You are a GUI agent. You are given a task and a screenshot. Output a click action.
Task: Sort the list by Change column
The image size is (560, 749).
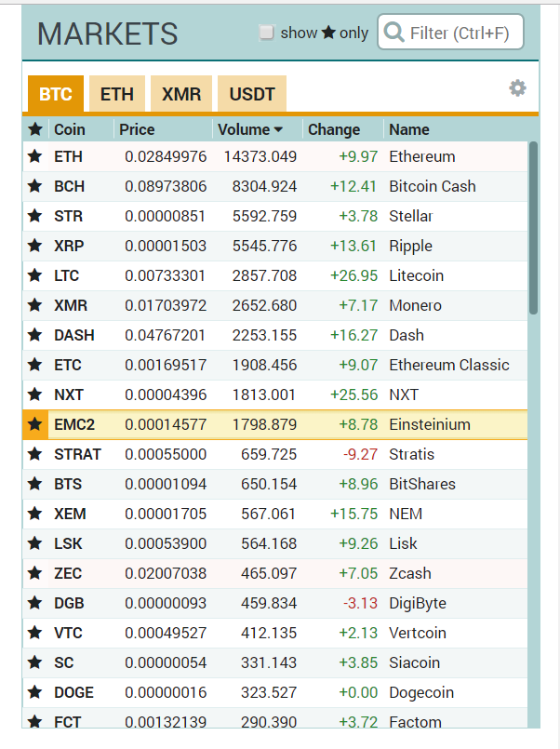(x=333, y=129)
